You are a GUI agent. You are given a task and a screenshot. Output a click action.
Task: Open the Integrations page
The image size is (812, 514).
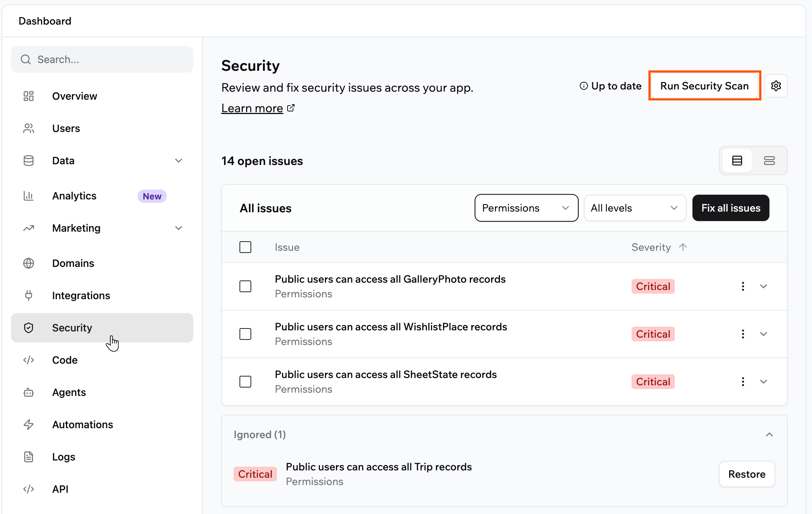pos(102,295)
